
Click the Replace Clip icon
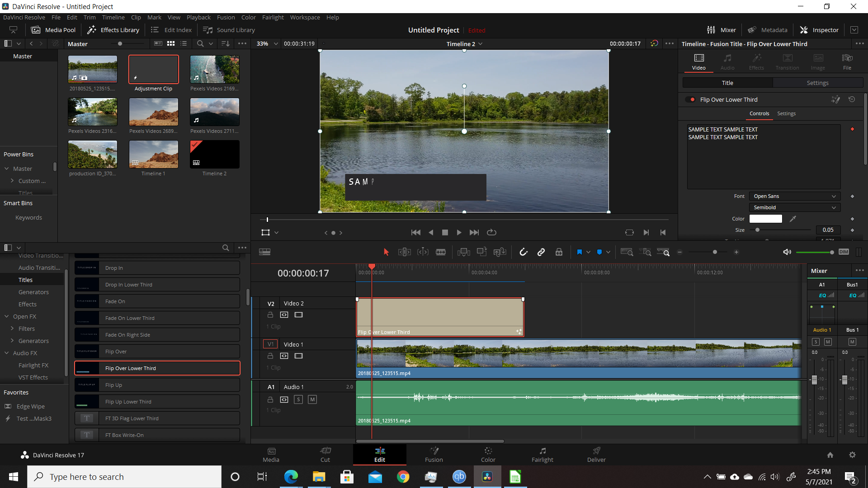[x=500, y=252]
